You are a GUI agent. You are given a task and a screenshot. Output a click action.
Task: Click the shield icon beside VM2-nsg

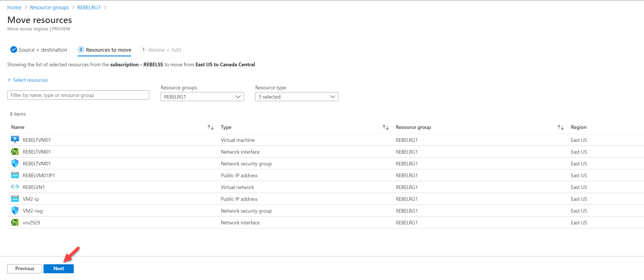coord(15,210)
